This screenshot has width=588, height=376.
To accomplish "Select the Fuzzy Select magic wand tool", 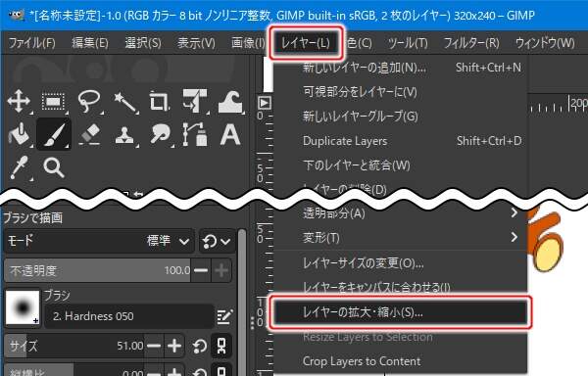I will (x=124, y=102).
